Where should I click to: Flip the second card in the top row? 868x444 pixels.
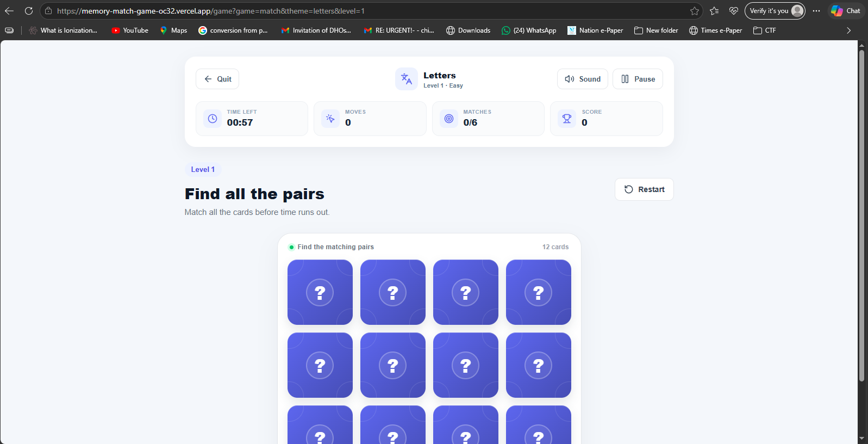[x=393, y=292]
